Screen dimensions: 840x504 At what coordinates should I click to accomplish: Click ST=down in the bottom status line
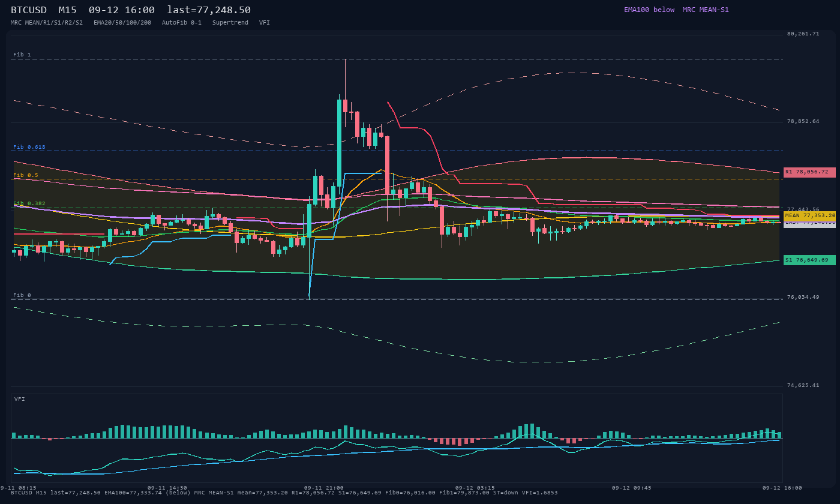pos(506,493)
